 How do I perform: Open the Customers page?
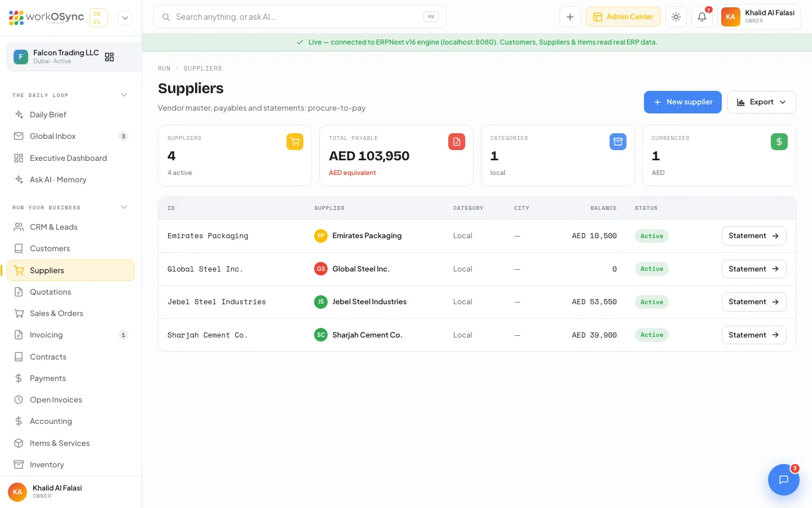coord(70,248)
